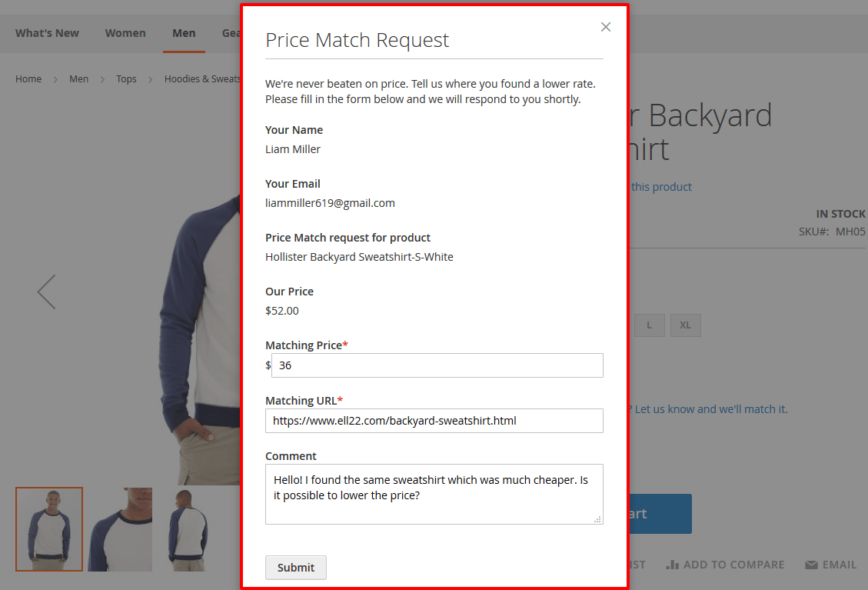Viewport: 868px width, 590px height.
Task: Open the Women navigation menu
Action: click(x=125, y=33)
